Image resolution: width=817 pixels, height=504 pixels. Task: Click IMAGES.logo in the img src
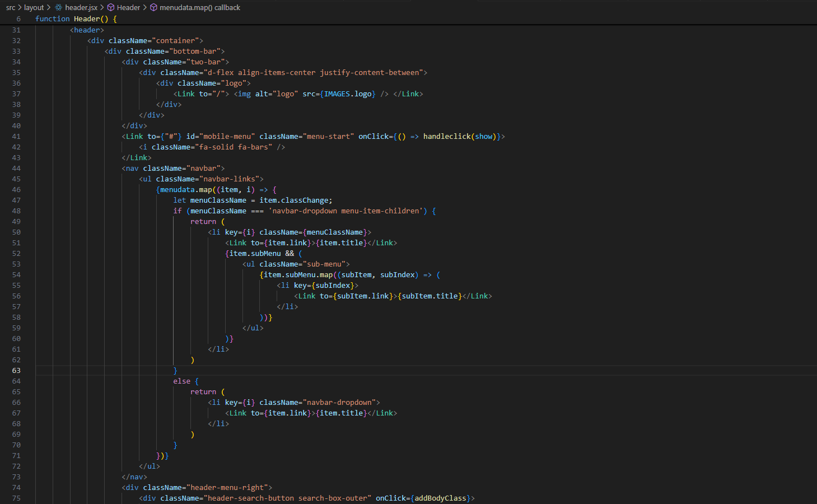[x=348, y=94]
